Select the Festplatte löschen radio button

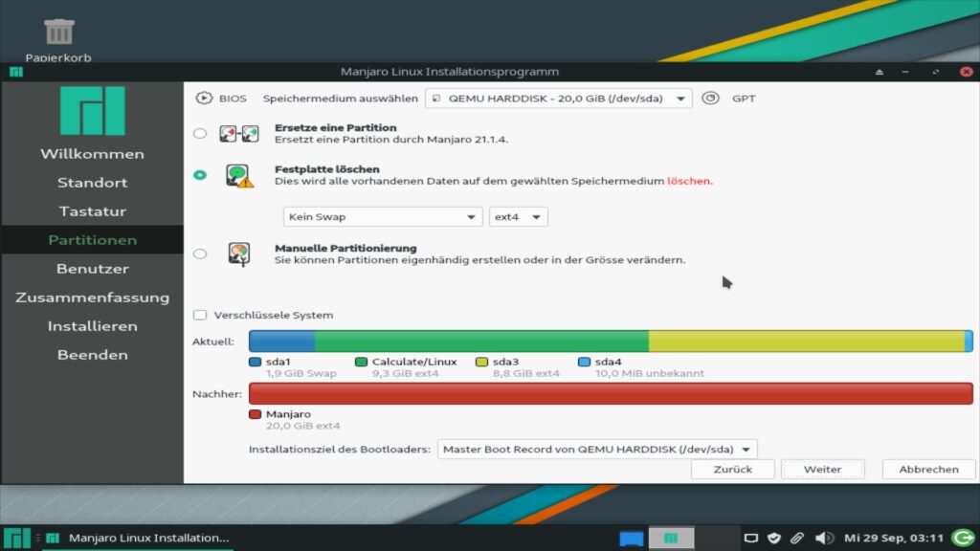[200, 175]
